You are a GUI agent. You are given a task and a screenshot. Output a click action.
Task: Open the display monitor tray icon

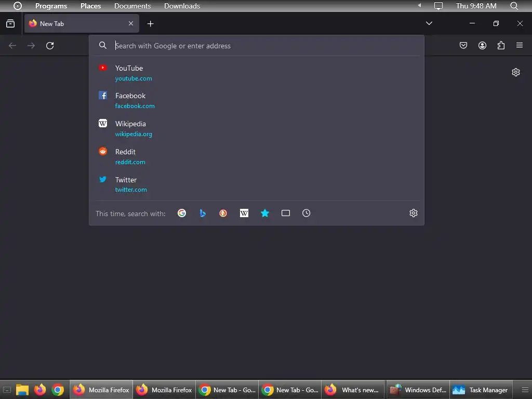[x=438, y=6]
